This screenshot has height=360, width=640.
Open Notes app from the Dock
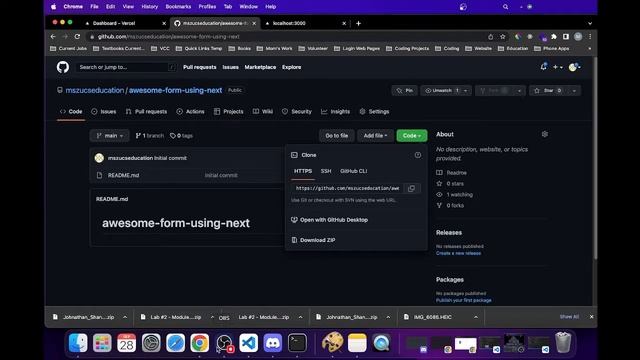(357, 342)
